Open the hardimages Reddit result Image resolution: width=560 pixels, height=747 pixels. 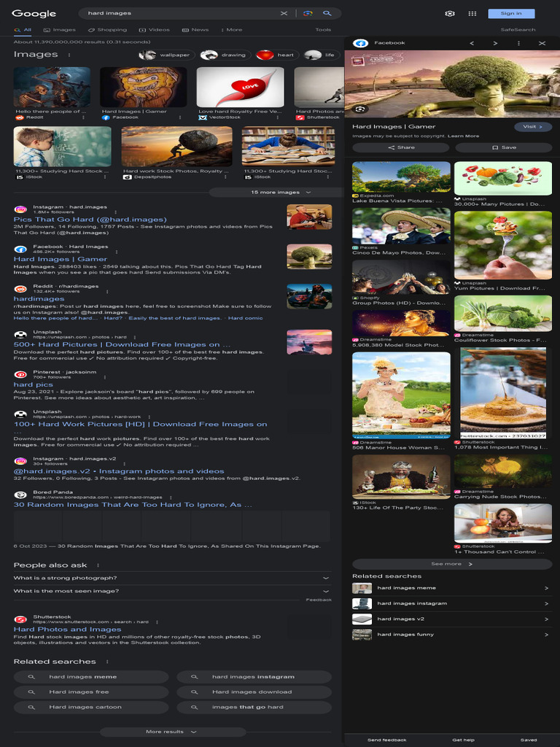pos(39,298)
